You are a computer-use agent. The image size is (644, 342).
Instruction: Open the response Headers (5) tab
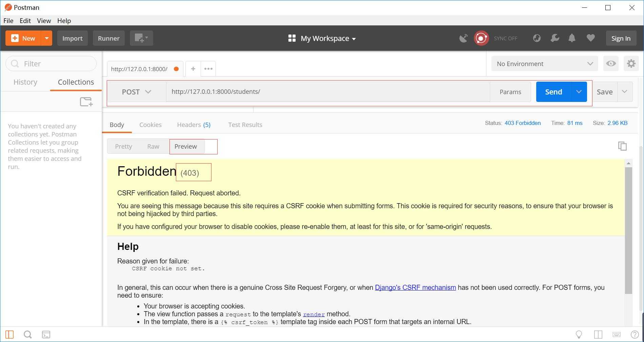pyautogui.click(x=194, y=125)
